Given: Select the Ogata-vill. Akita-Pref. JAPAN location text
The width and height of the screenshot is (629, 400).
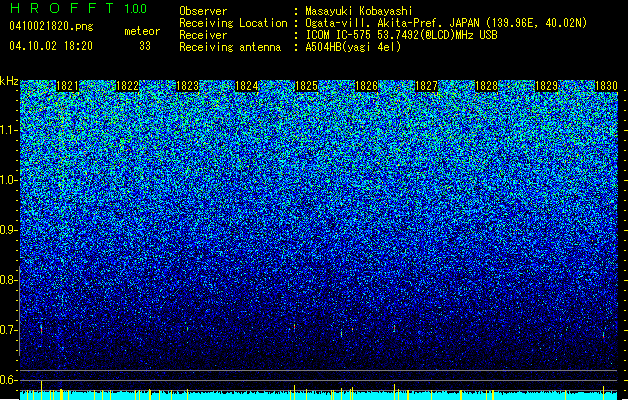Looking at the screenshot, I should click(x=446, y=23).
